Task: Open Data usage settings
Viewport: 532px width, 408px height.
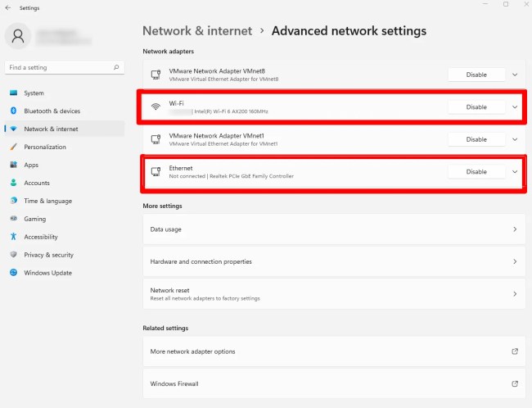Action: click(334, 229)
